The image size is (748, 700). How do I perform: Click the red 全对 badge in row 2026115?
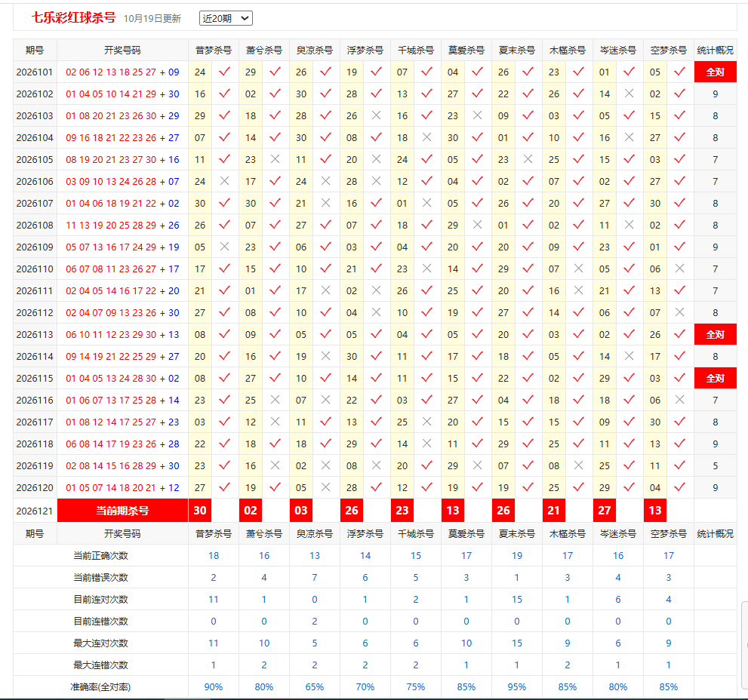715,379
